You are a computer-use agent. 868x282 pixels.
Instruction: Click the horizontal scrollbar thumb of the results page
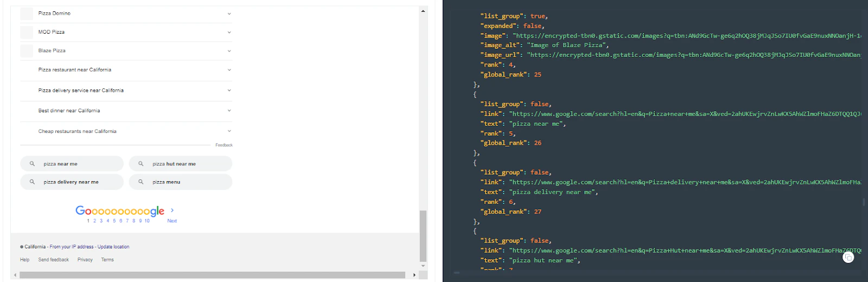coord(212,275)
